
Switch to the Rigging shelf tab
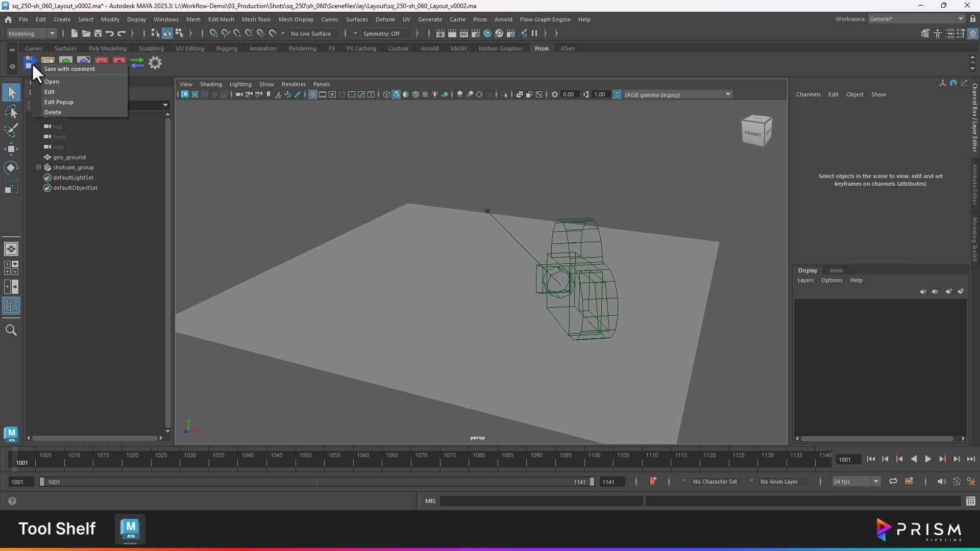226,48
